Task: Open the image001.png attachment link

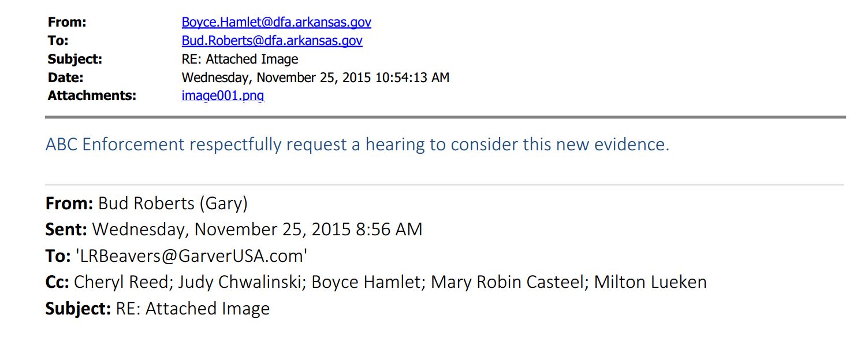Action: click(223, 95)
